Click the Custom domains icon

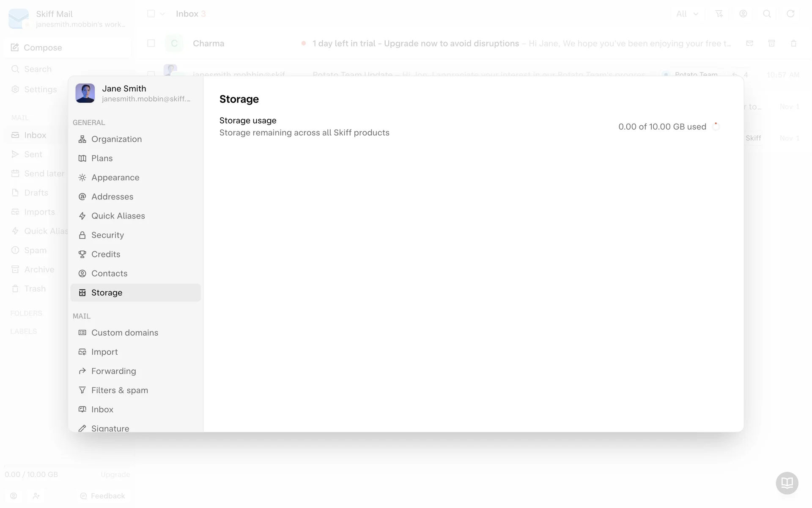tap(82, 333)
